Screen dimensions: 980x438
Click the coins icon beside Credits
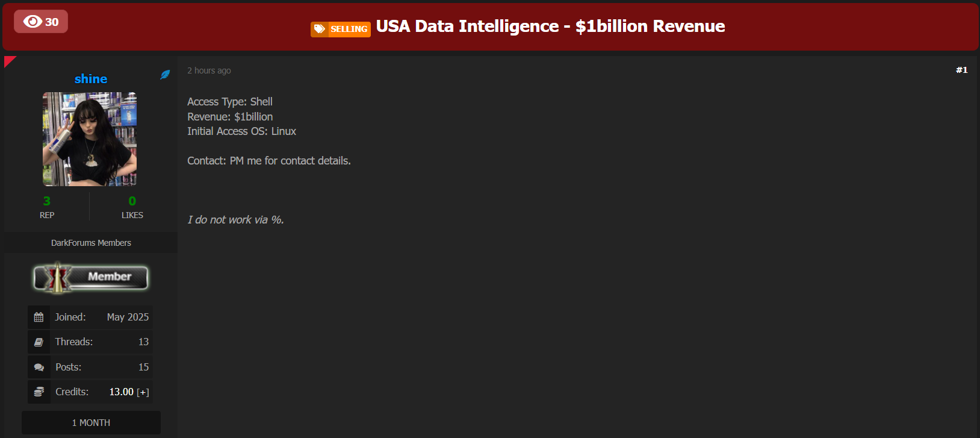coord(39,392)
